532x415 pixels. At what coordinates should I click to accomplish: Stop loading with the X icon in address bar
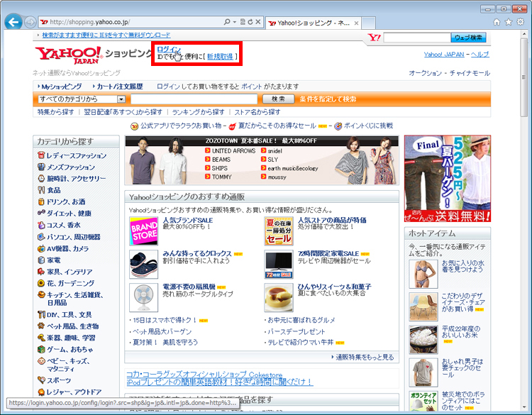coord(258,22)
